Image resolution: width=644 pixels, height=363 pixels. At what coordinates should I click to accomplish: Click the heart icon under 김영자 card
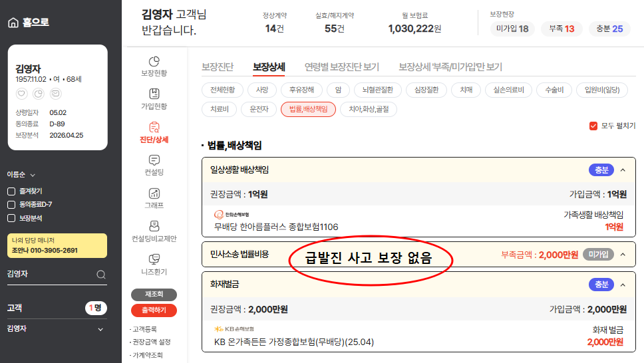click(x=21, y=94)
